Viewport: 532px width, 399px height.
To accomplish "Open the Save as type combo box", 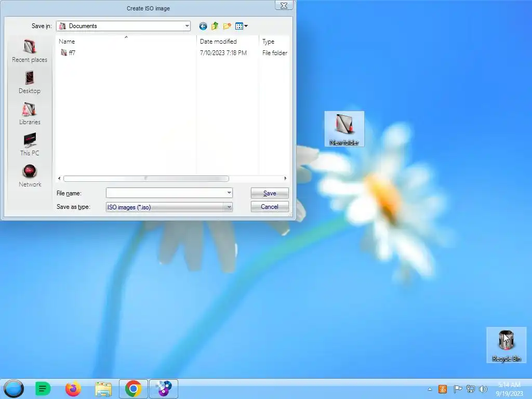I will (x=169, y=207).
